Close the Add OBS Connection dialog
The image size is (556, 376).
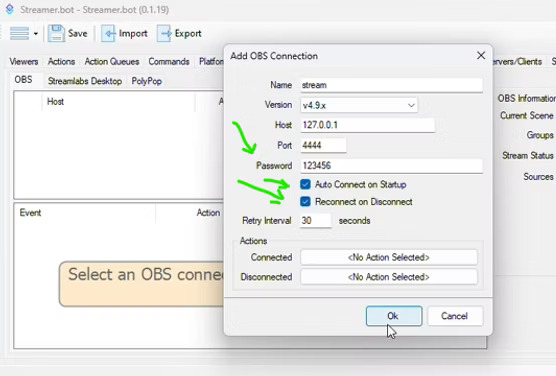coord(481,55)
